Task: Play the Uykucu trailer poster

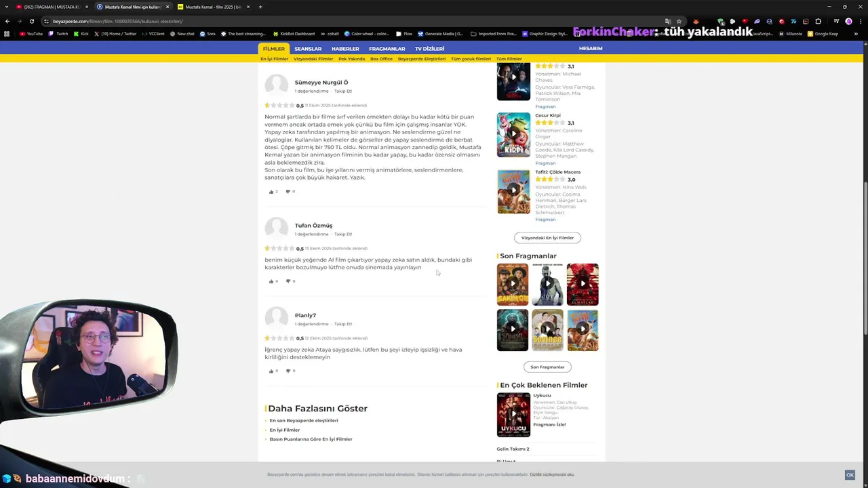Action: [513, 415]
